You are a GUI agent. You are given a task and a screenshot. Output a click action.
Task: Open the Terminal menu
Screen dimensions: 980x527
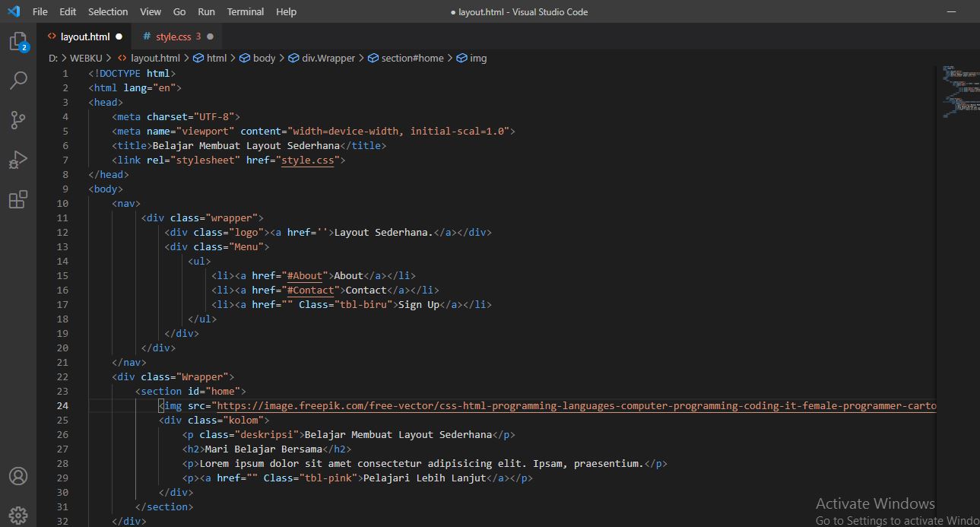(245, 11)
